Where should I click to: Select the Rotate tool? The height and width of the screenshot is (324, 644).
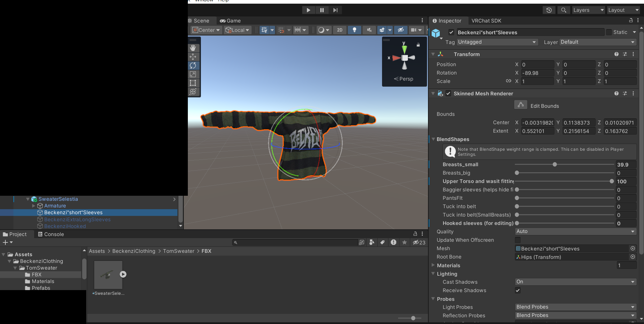[x=193, y=65]
